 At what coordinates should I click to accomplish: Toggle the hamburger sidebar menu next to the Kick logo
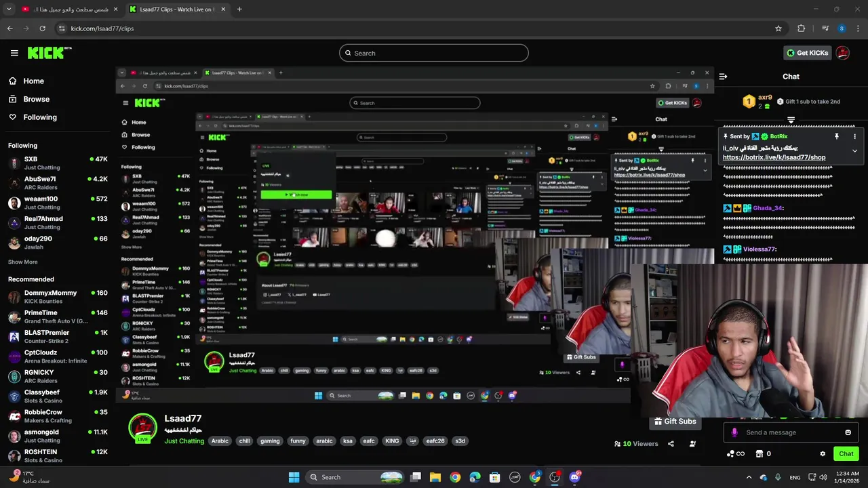pos(14,53)
